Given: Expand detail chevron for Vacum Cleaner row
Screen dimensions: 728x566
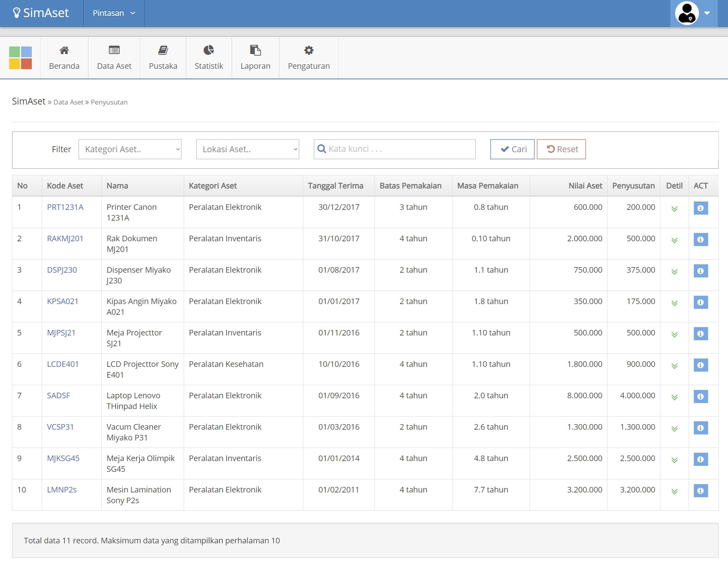Looking at the screenshot, I should (x=674, y=429).
